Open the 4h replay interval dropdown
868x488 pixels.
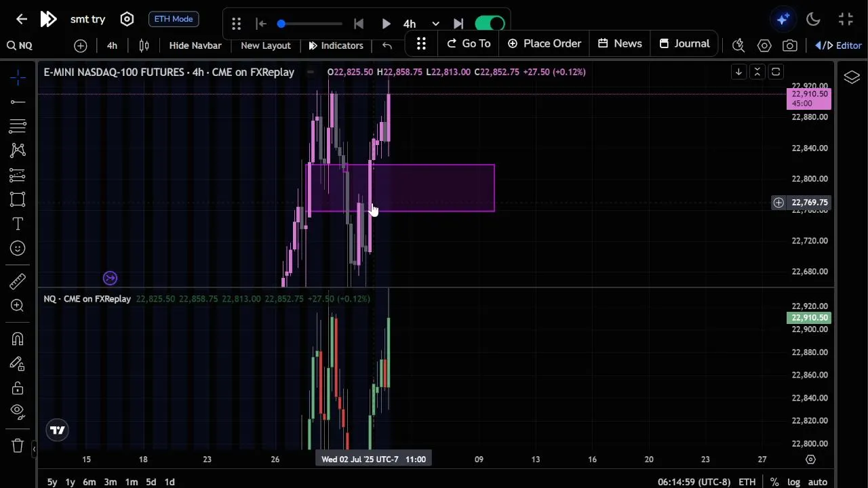[410, 24]
